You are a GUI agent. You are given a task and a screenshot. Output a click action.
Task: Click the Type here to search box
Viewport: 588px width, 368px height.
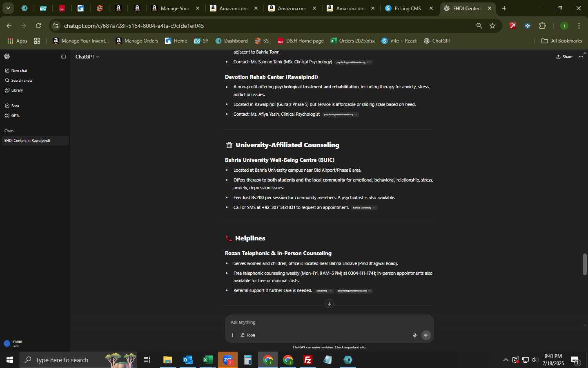78,360
